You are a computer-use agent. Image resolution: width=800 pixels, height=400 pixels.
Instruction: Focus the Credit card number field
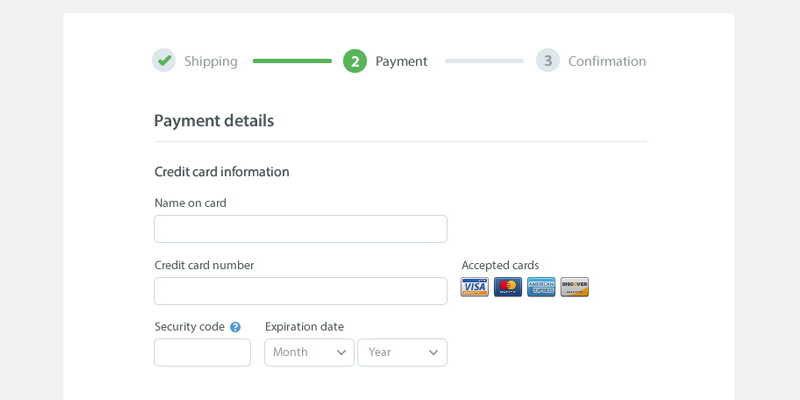301,291
